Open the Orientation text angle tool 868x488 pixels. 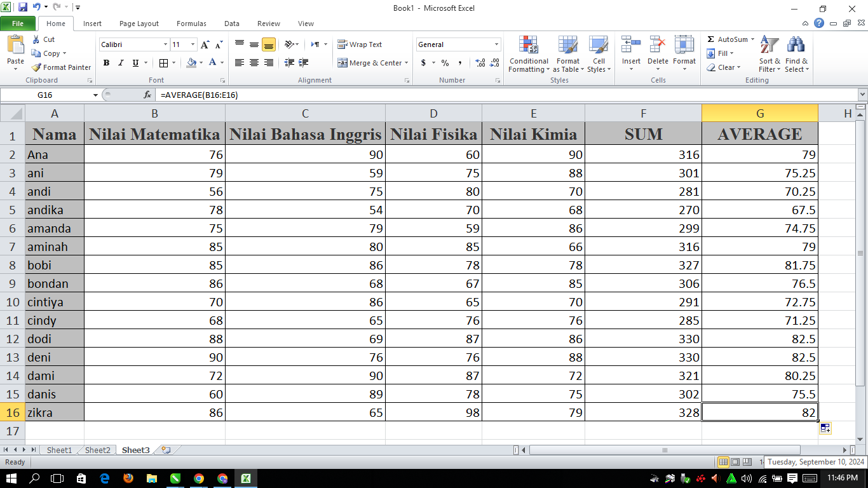tap(290, 44)
